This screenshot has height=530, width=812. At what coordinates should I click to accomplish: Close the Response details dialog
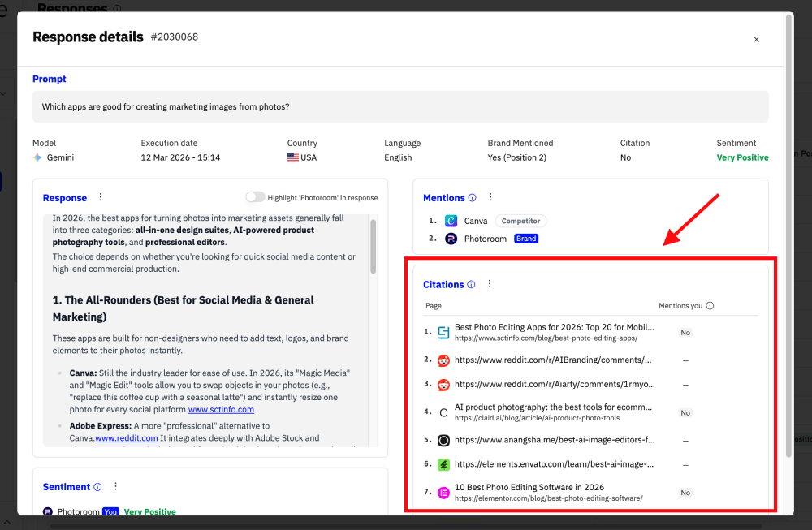[756, 39]
